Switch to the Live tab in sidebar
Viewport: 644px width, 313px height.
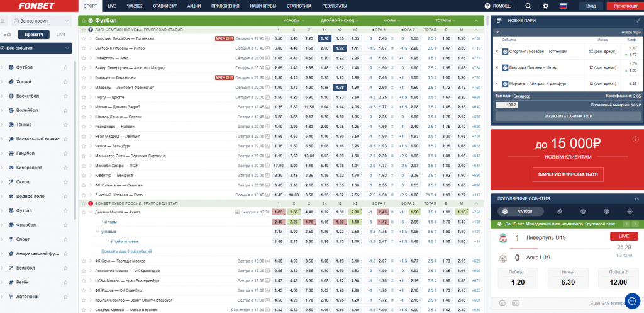[x=60, y=34]
